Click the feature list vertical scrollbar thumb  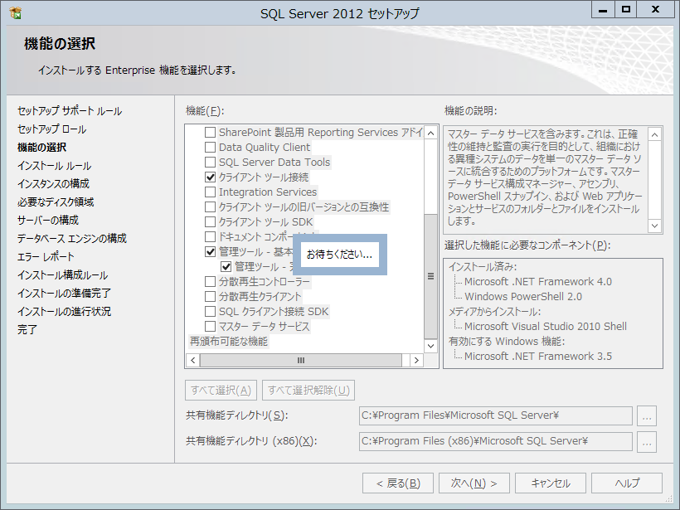pyautogui.click(x=431, y=276)
